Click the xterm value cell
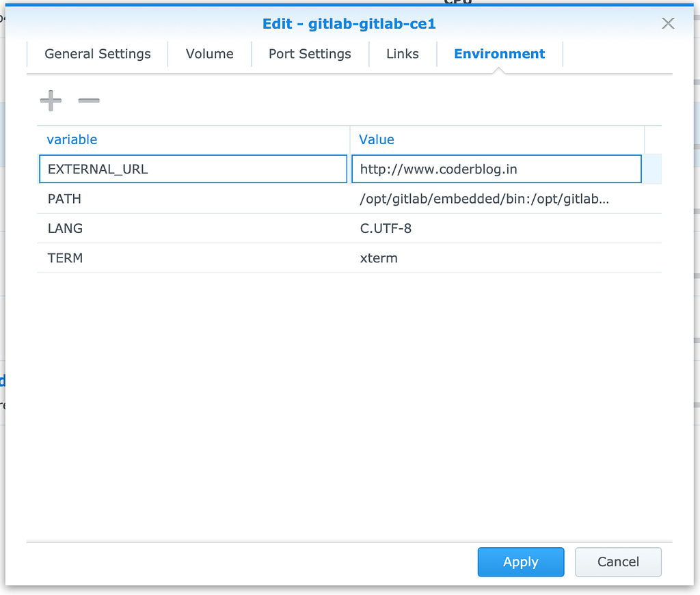This screenshot has height=595, width=700. pyautogui.click(x=497, y=258)
